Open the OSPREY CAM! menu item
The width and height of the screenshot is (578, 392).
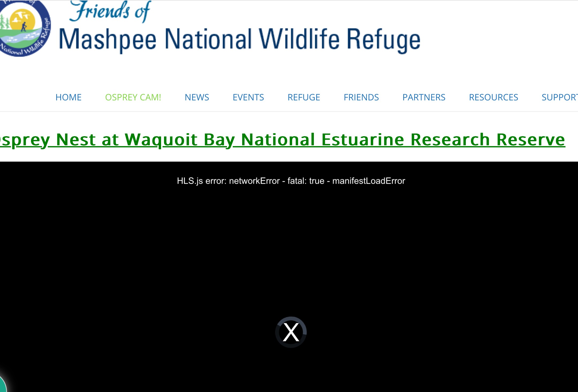click(x=133, y=97)
